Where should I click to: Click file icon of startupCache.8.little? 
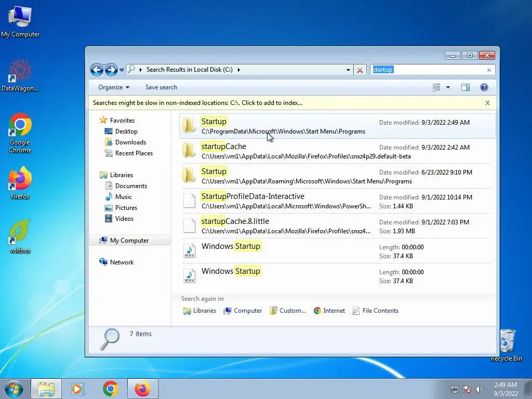pyautogui.click(x=189, y=225)
